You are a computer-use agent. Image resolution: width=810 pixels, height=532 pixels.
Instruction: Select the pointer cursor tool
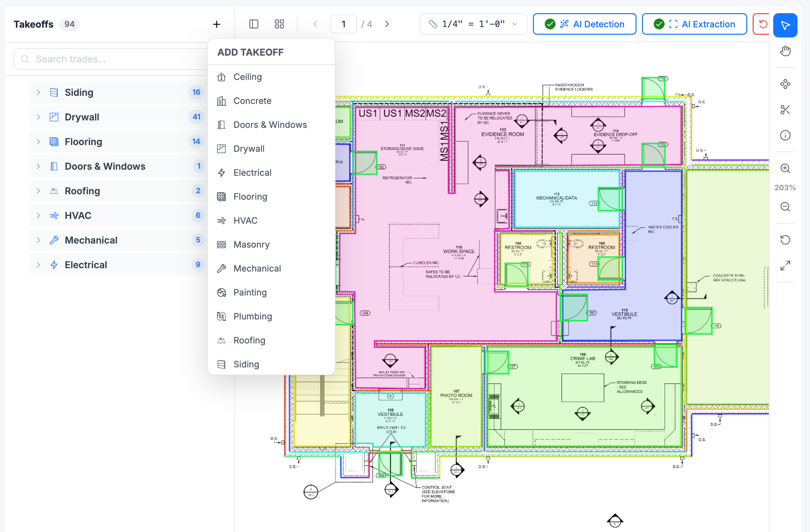pyautogui.click(x=785, y=25)
